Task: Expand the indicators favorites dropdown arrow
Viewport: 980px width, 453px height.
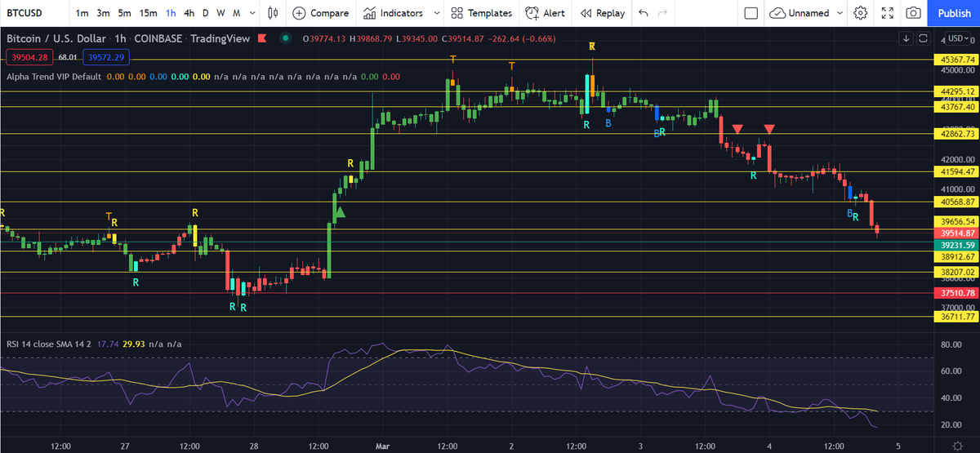Action: (436, 13)
